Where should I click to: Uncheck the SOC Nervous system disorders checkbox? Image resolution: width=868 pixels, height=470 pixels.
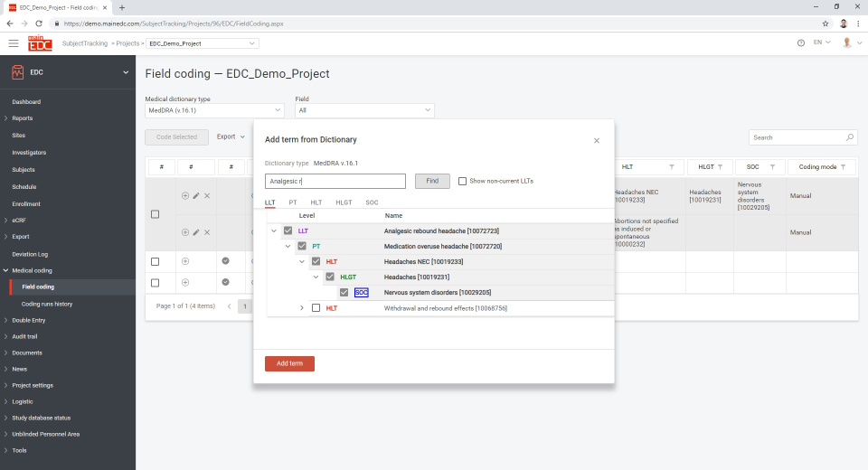pos(344,292)
